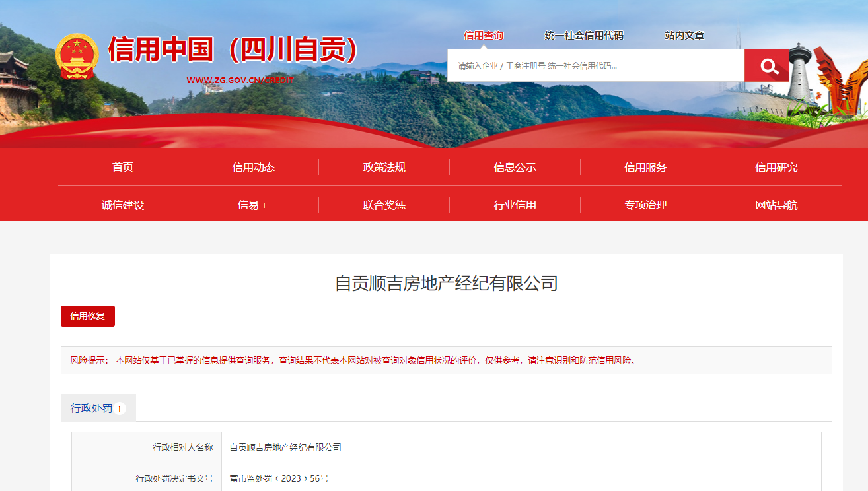
Task: Click the 行政相对人名称 label cell
Action: 147,447
